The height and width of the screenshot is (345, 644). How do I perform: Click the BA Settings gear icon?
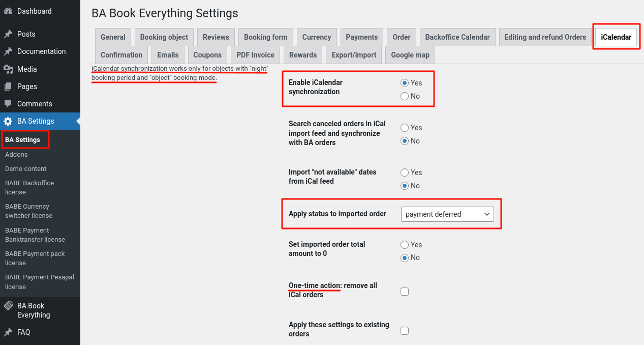click(8, 121)
